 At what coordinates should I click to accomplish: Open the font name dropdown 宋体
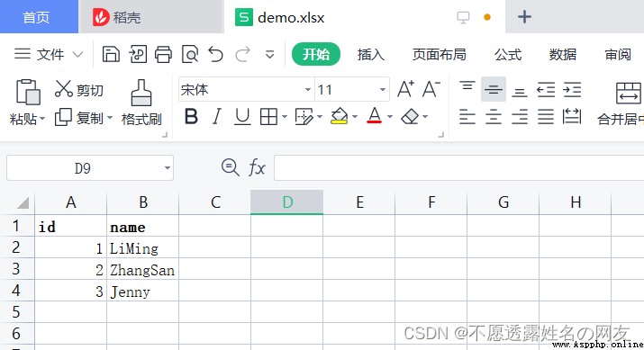[x=308, y=89]
